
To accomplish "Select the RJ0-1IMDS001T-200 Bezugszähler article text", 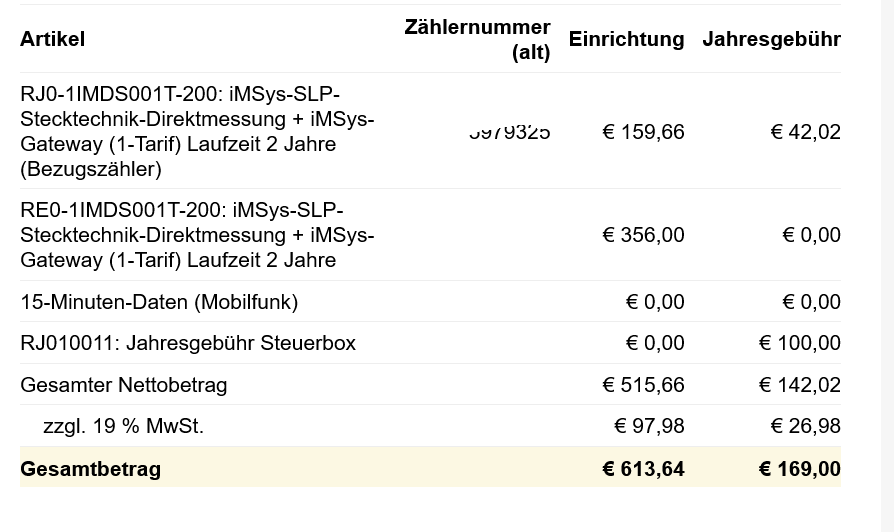I will point(197,131).
